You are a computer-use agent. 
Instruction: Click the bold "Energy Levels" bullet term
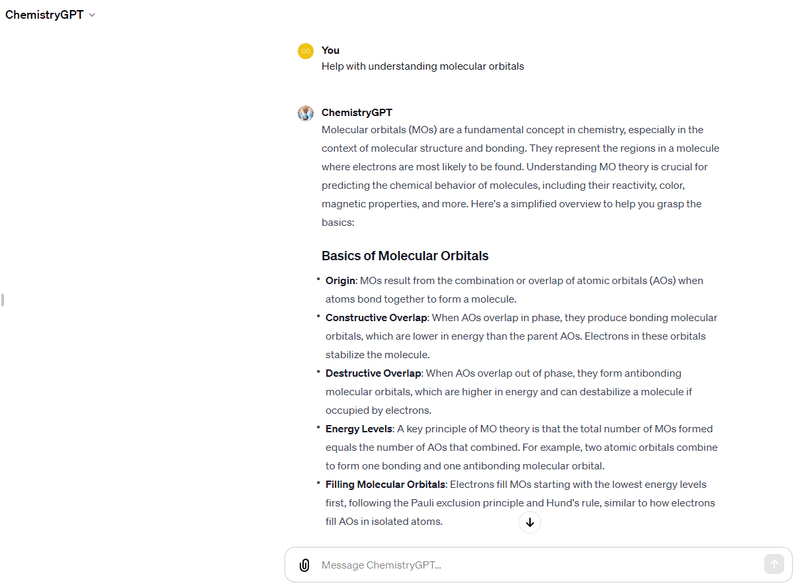click(x=358, y=429)
